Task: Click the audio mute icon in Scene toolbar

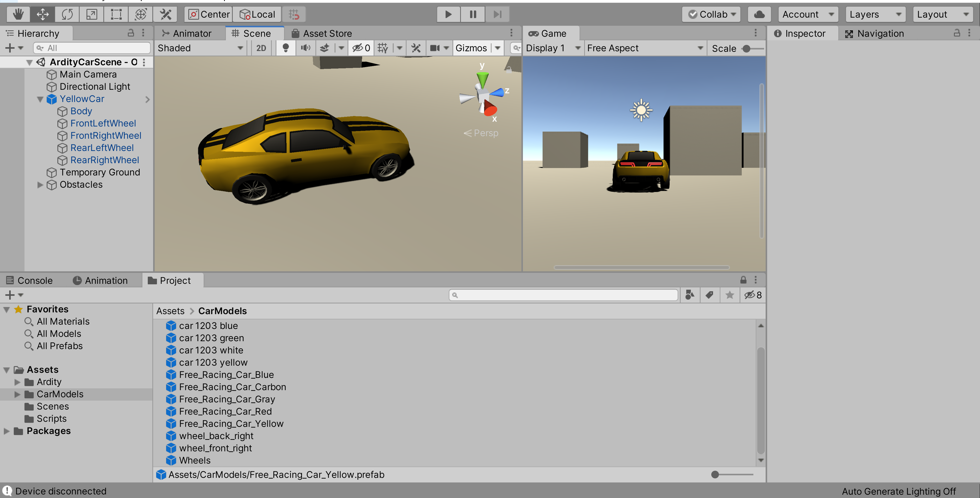Action: point(305,48)
